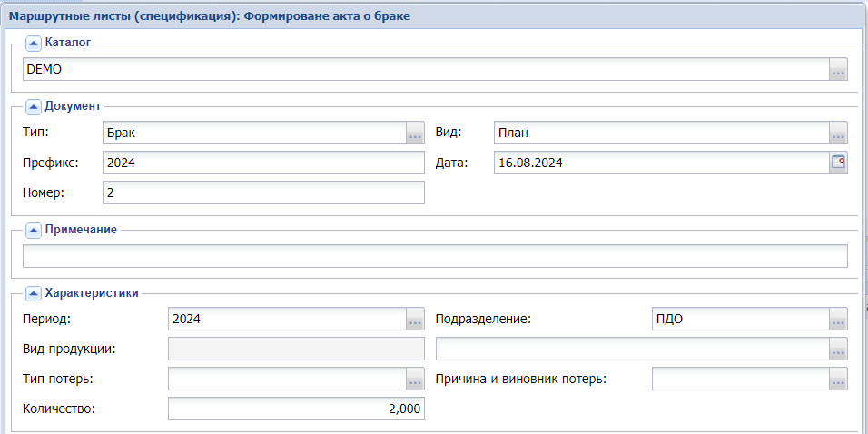Collapse the Документ section
This screenshot has width=868, height=434.
[34, 106]
